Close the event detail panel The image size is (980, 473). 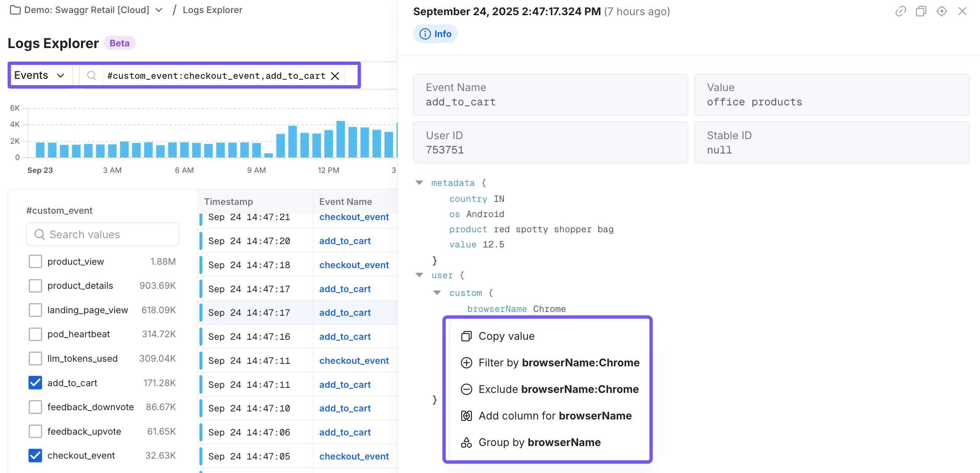coord(963,11)
